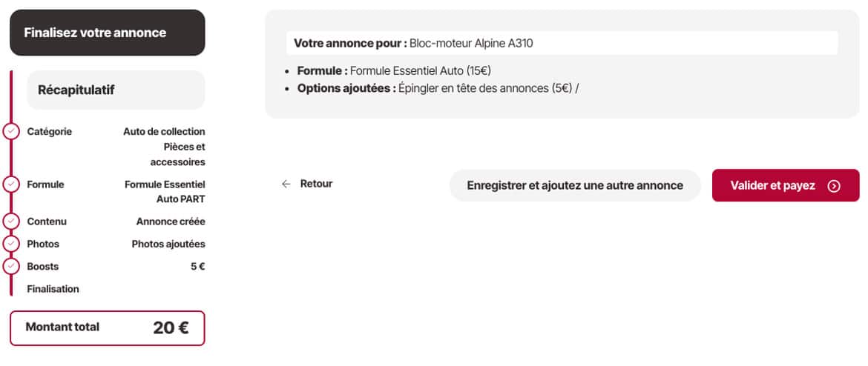Select the Formule step label

coord(45,184)
